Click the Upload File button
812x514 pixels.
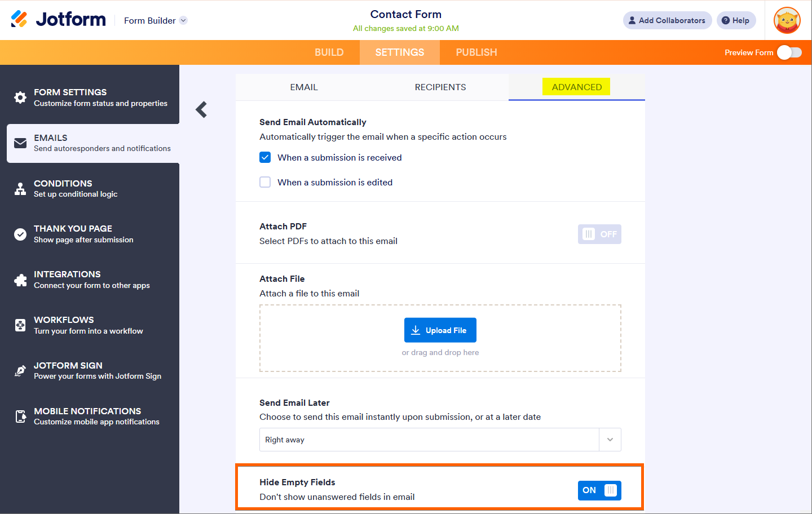440,330
